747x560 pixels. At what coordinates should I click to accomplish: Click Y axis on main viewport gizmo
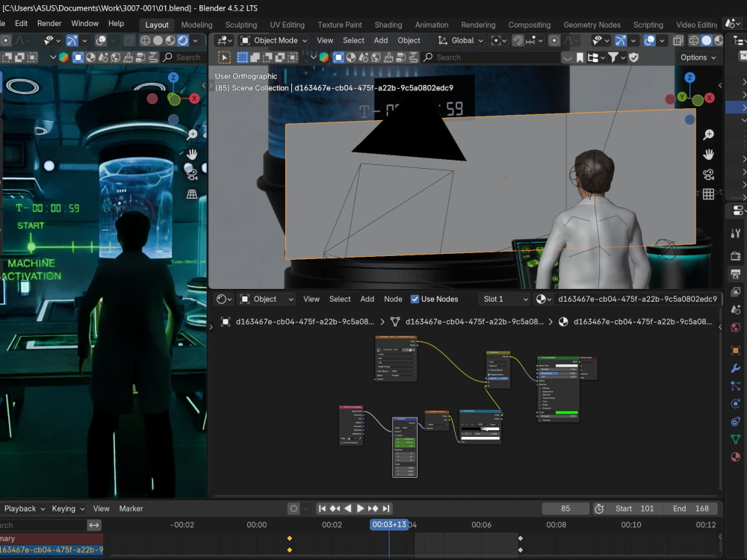[x=682, y=96]
